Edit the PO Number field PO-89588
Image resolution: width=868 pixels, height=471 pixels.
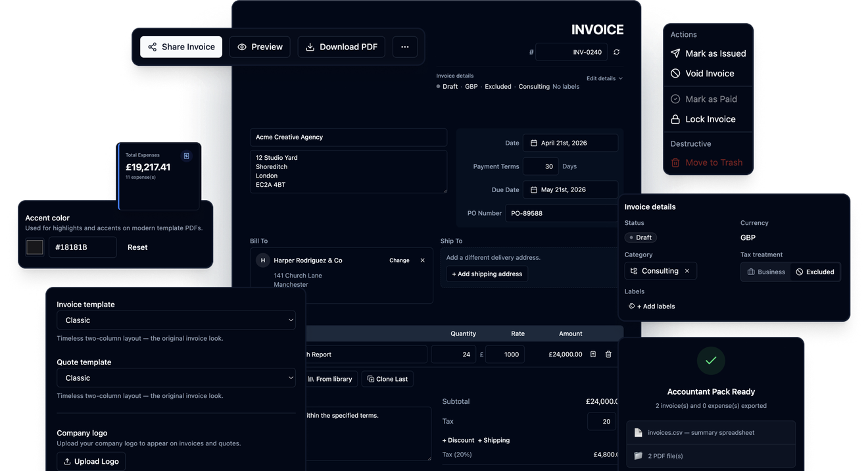[562, 213]
